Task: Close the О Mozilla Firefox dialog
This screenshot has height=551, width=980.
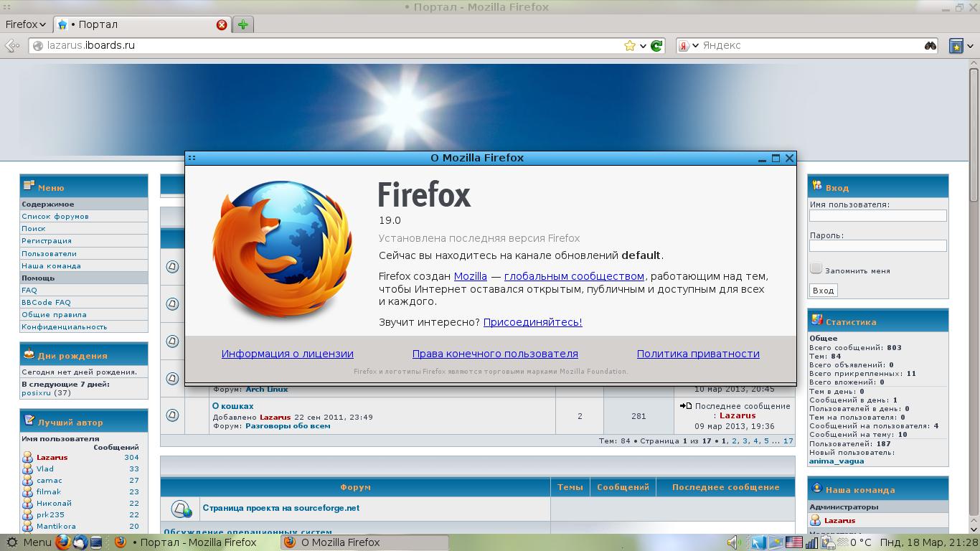Action: pos(789,158)
